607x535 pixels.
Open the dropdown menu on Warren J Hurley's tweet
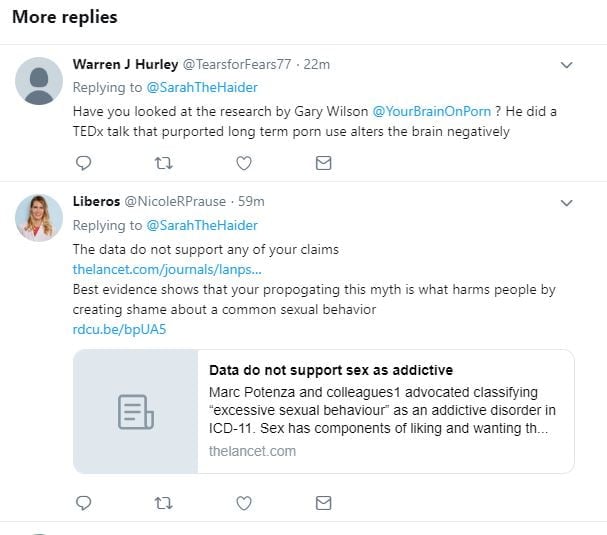point(566,65)
